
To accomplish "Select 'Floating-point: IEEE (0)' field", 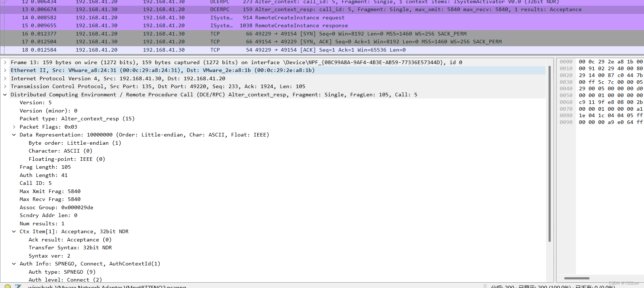I will (x=67, y=159).
